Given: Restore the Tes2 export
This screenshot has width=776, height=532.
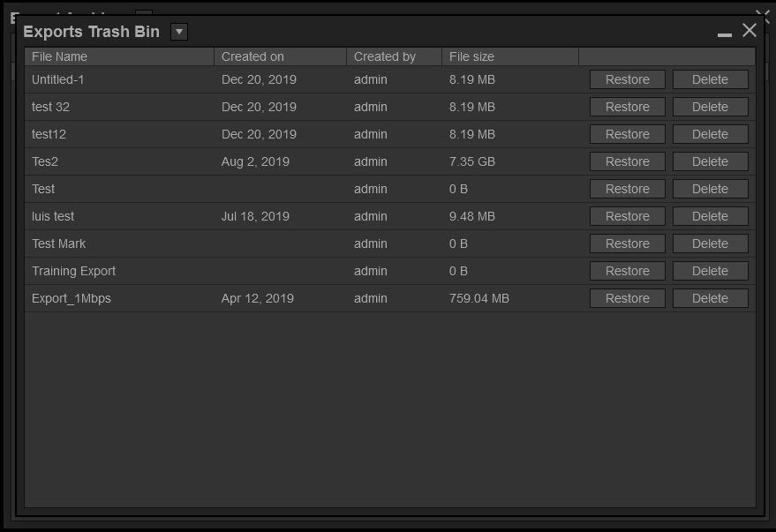Looking at the screenshot, I should click(627, 161).
